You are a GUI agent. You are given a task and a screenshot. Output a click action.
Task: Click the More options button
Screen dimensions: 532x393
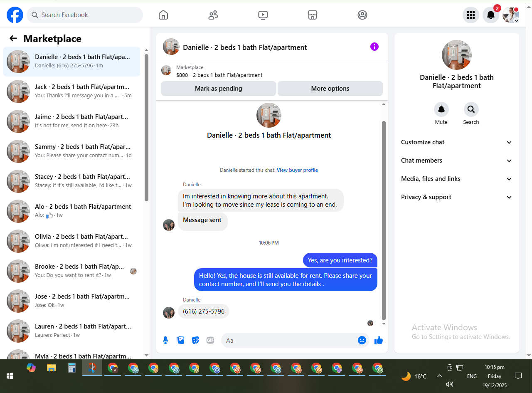330,89
